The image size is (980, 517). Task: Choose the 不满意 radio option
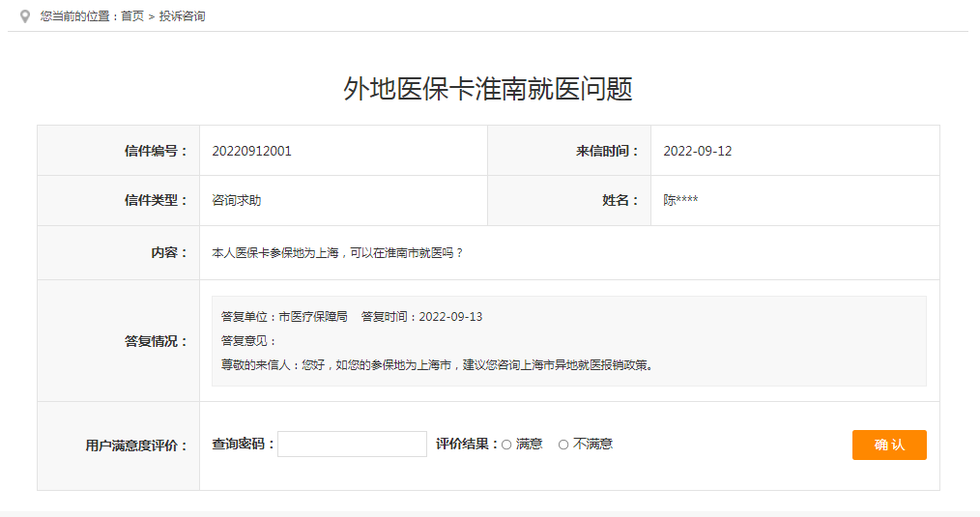563,445
